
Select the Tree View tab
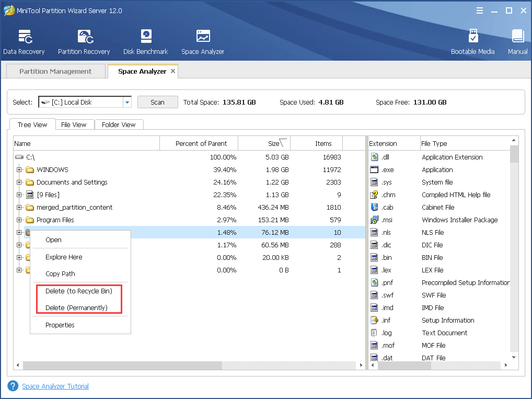point(32,124)
